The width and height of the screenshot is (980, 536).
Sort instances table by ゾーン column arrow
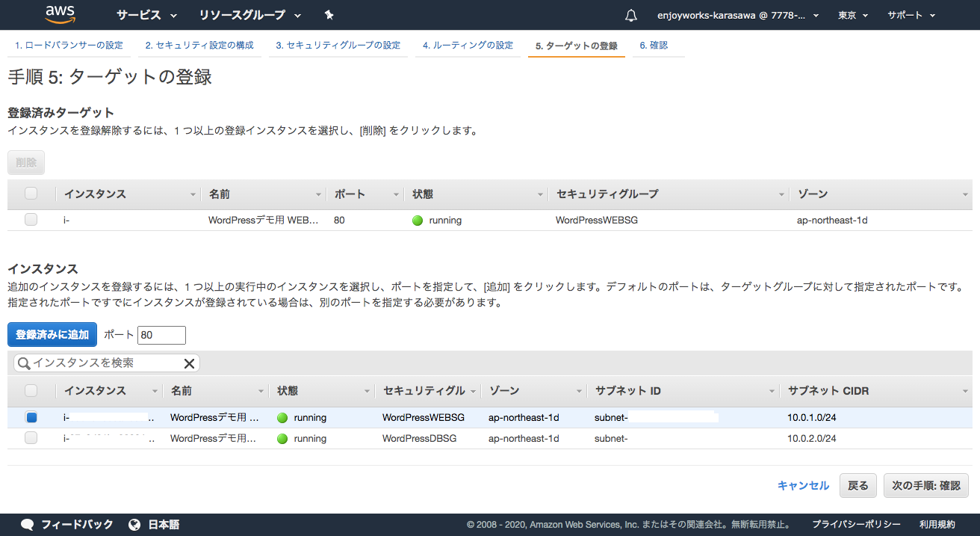click(x=580, y=391)
